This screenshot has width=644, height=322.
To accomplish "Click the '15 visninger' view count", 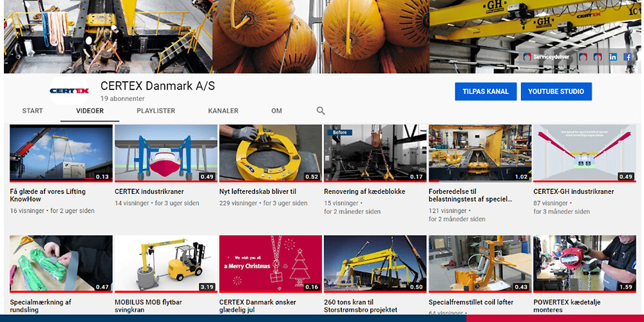I will click(x=341, y=204).
